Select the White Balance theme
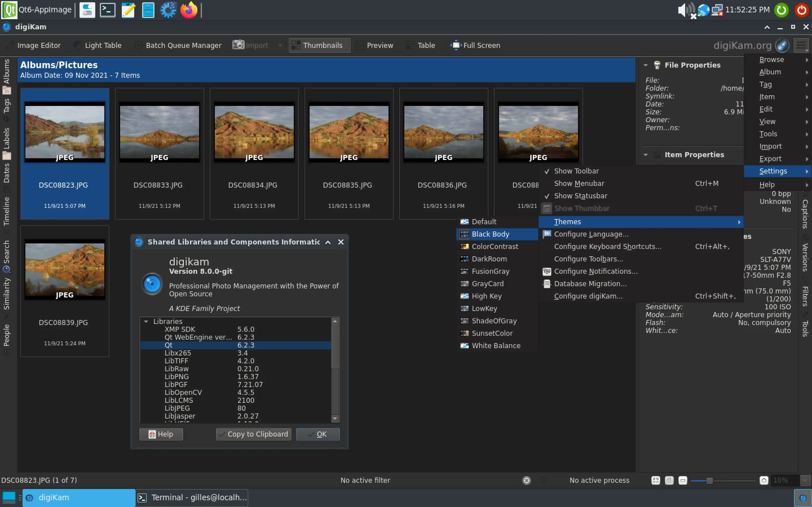The image size is (812, 507). 496,345
